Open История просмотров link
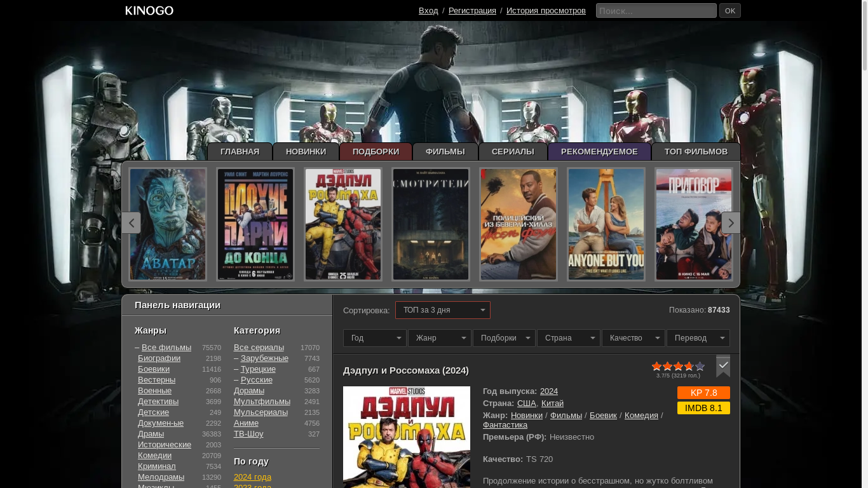 546,11
